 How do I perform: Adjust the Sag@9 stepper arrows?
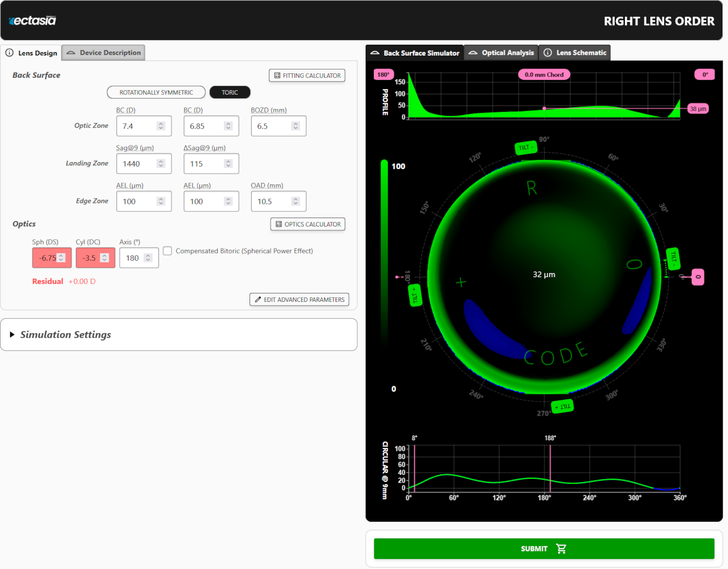click(x=161, y=164)
